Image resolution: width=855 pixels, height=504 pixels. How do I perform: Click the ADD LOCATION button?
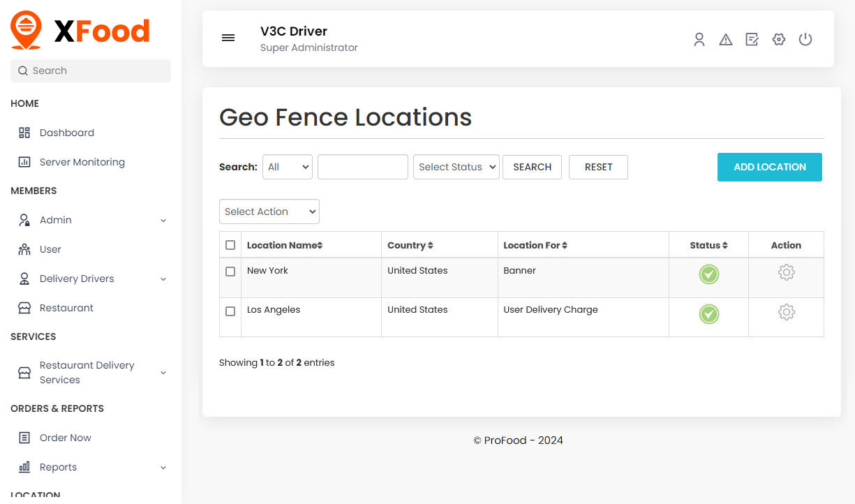click(x=769, y=167)
